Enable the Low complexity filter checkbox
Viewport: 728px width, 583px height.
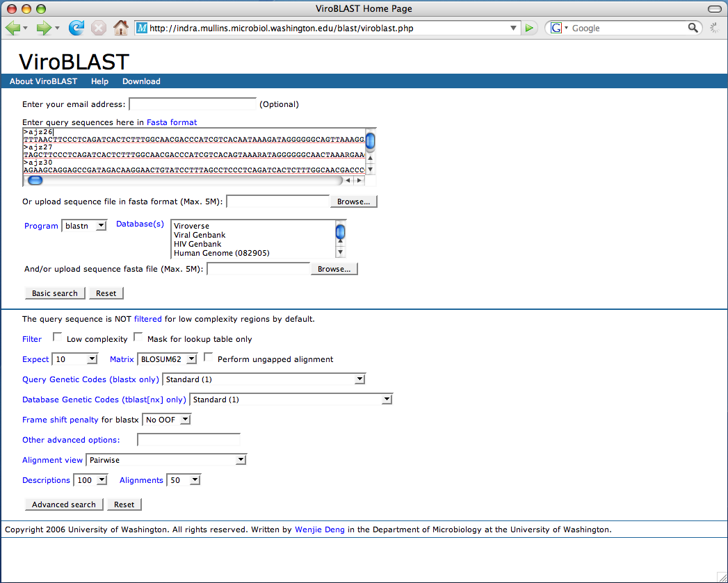pos(57,338)
